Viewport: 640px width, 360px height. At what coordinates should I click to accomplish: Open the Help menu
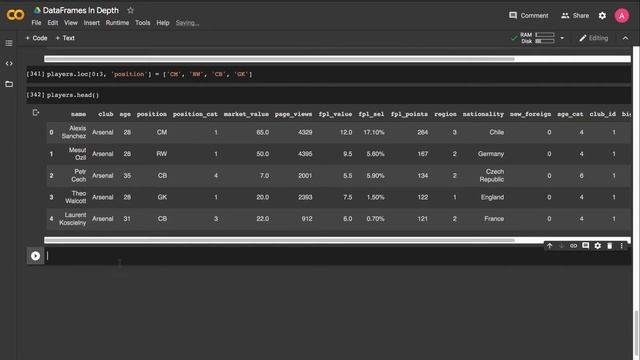tap(163, 23)
